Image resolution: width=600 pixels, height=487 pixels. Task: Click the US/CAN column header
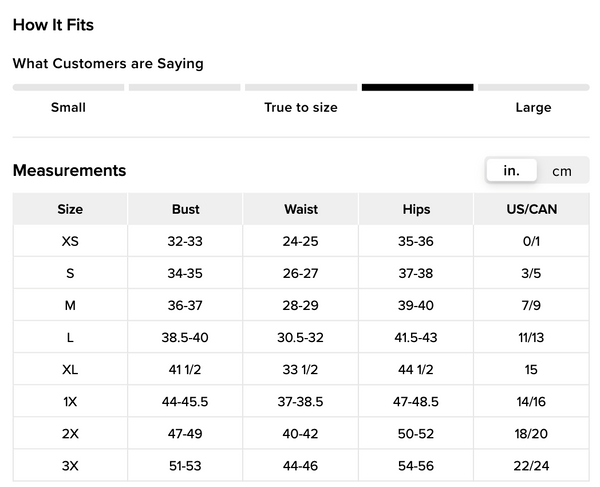(x=531, y=209)
